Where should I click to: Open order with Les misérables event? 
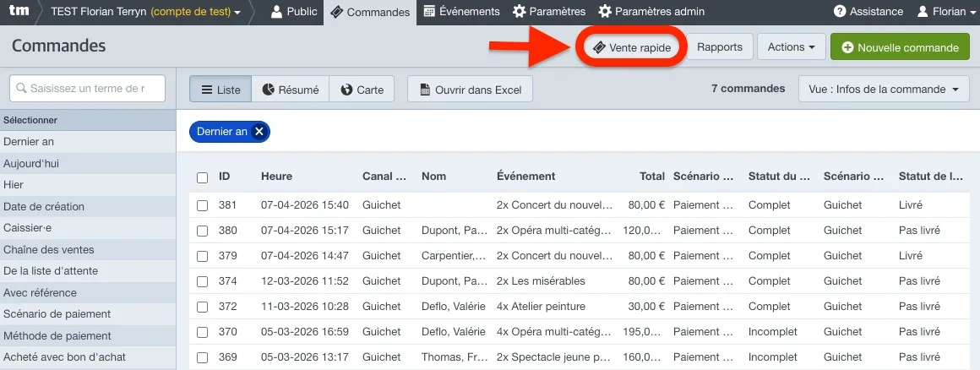point(541,281)
